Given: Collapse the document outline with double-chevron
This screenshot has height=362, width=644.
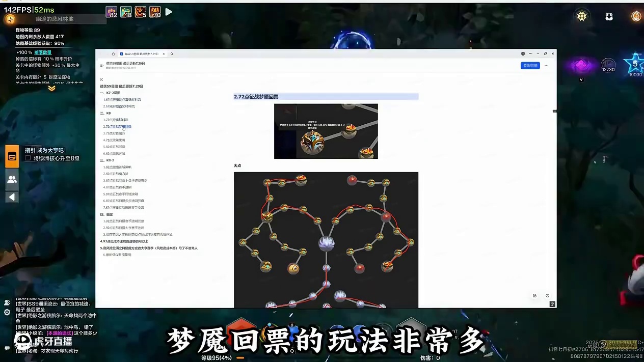Looking at the screenshot, I should pyautogui.click(x=101, y=79).
